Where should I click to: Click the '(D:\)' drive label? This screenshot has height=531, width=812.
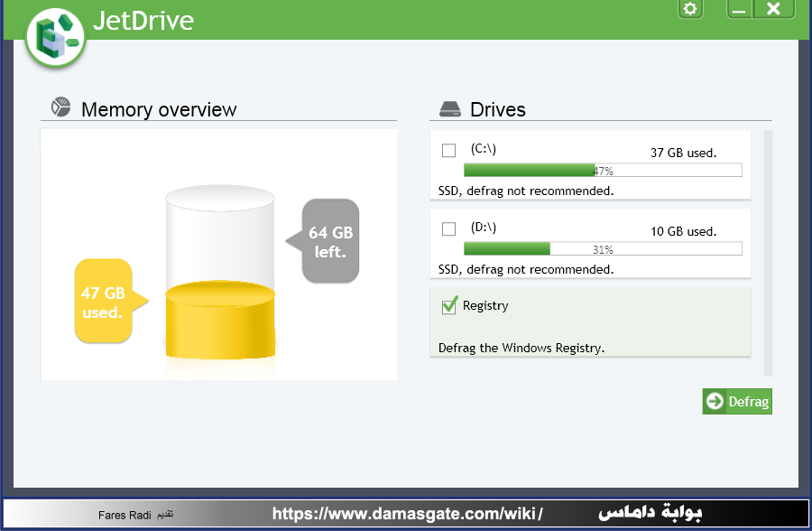tap(484, 228)
